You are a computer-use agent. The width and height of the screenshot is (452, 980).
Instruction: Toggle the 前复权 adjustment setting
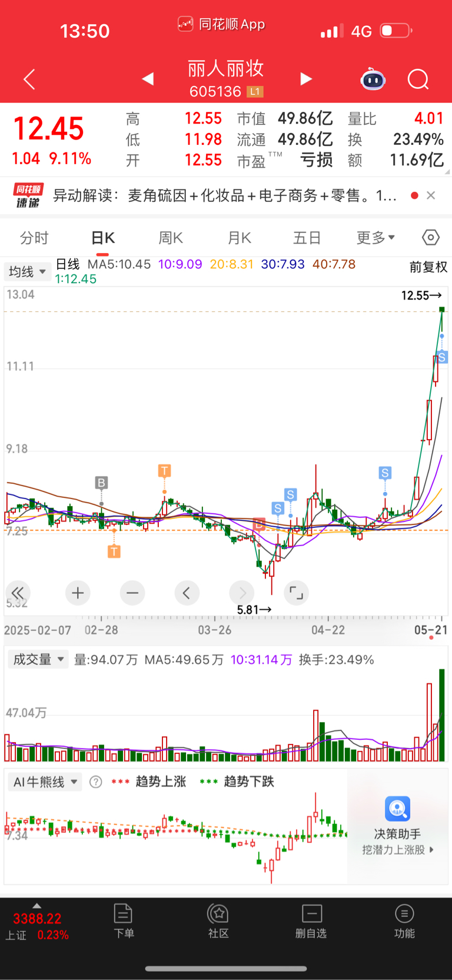(x=428, y=267)
